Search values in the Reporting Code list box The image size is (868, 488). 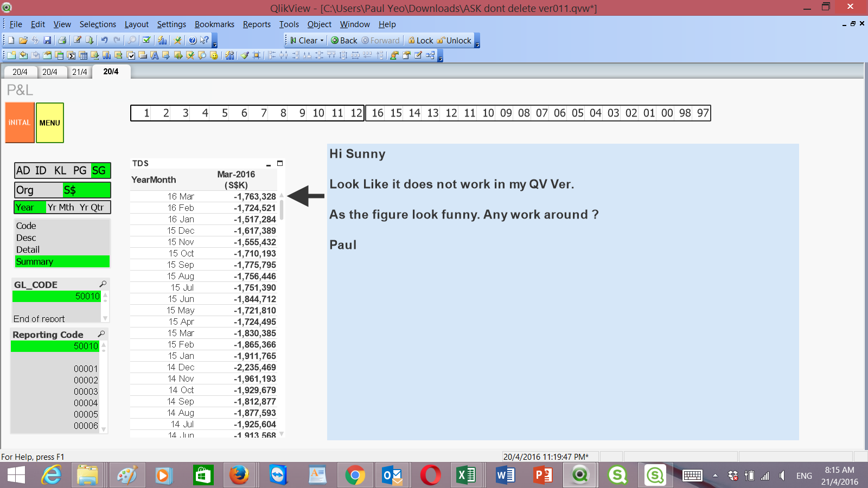[101, 334]
